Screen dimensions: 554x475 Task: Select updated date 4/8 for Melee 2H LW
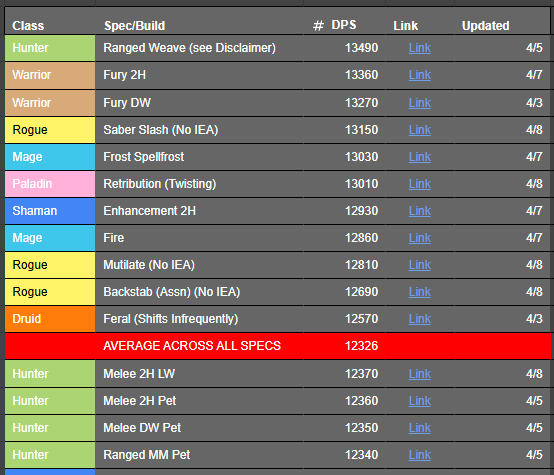point(534,374)
